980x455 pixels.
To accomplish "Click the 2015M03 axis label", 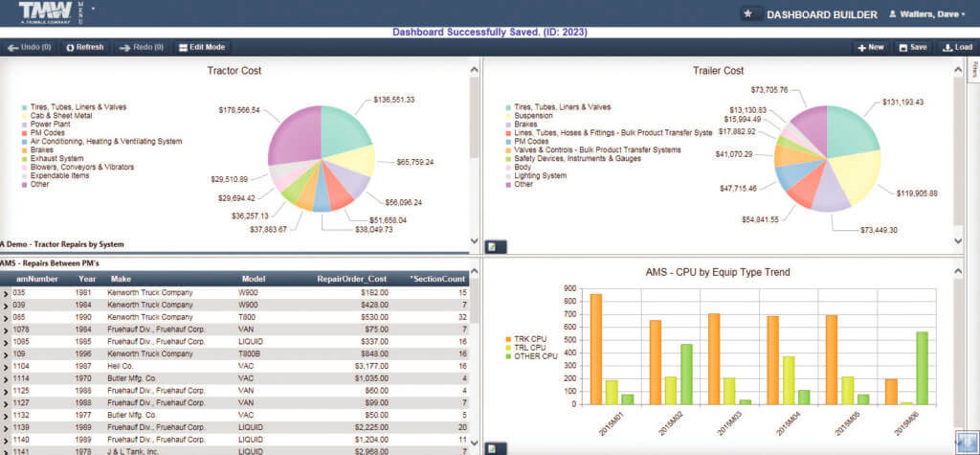I will (x=728, y=424).
